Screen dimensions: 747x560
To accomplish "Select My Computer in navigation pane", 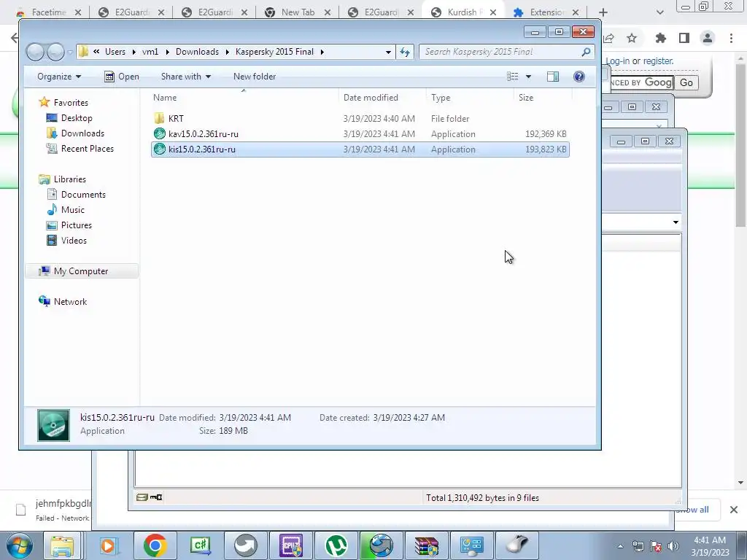I will point(81,271).
